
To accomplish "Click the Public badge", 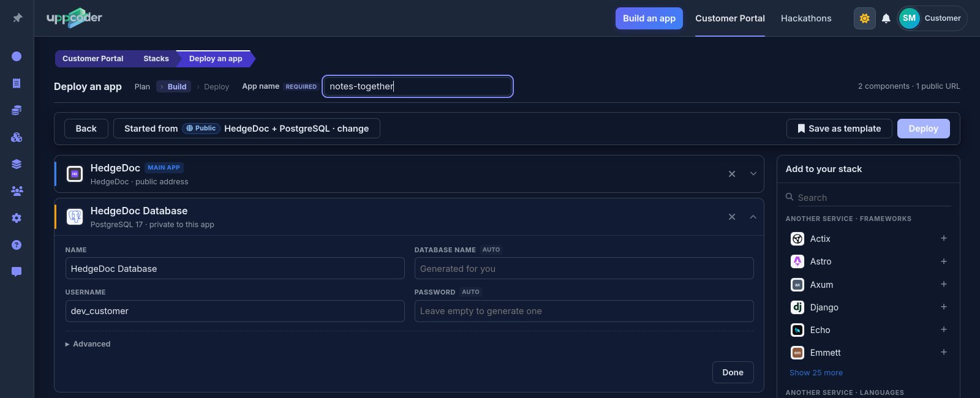I will [201, 129].
